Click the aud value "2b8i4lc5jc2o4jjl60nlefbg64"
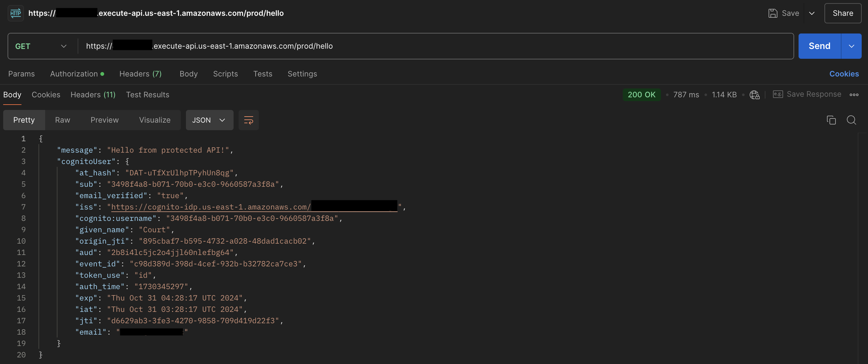Viewport: 868px width, 364px height. pos(170,253)
